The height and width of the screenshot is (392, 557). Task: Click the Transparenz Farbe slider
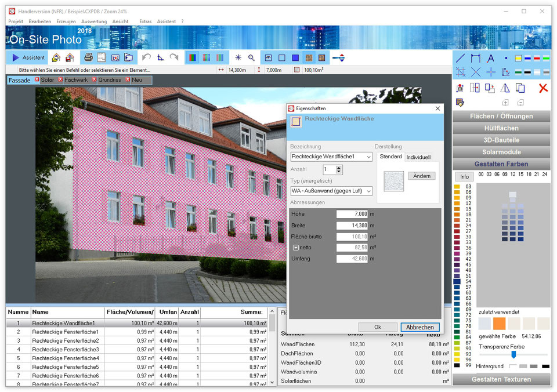513,354
